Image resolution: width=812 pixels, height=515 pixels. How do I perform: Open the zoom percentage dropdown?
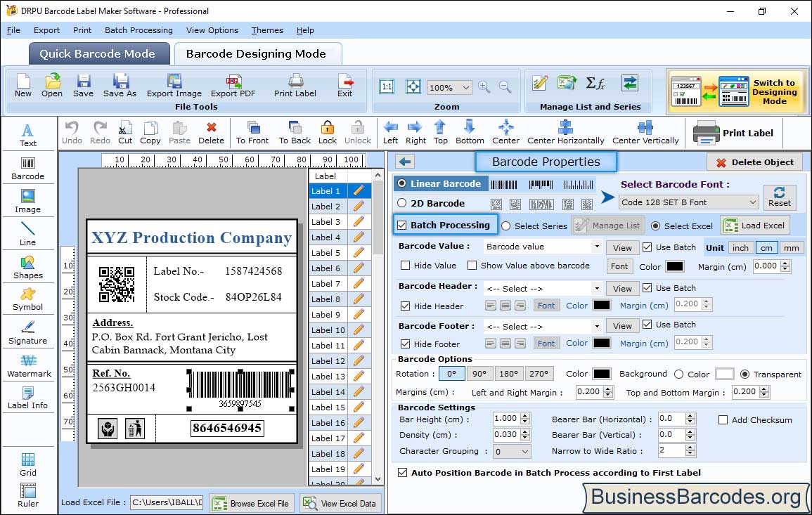pos(449,87)
